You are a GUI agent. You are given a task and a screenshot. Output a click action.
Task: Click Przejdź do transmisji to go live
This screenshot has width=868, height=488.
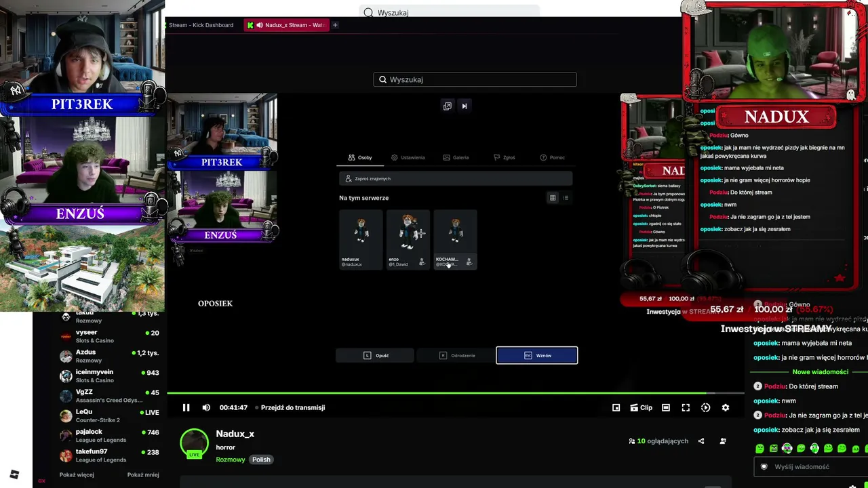point(293,407)
